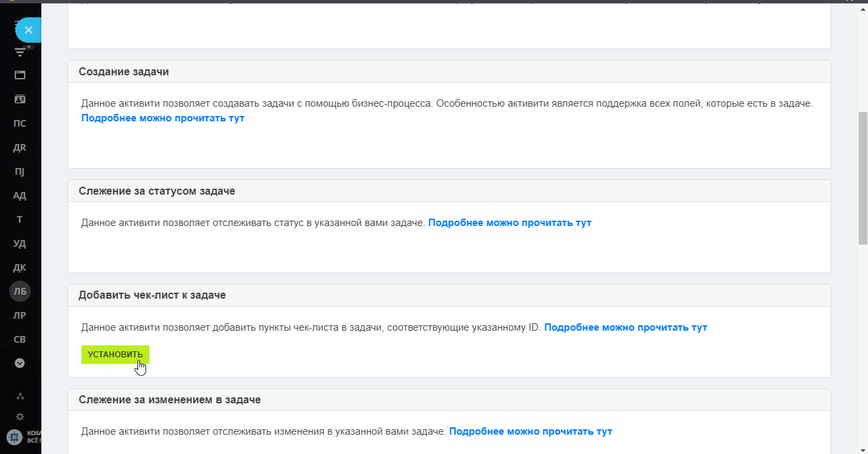Select the ПС sidebar item

tap(20, 123)
